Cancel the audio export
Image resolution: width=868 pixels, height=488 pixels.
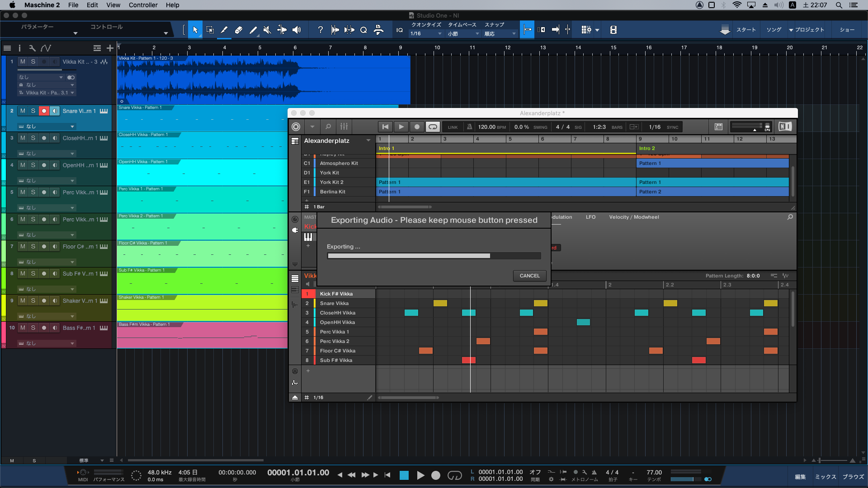click(x=529, y=276)
